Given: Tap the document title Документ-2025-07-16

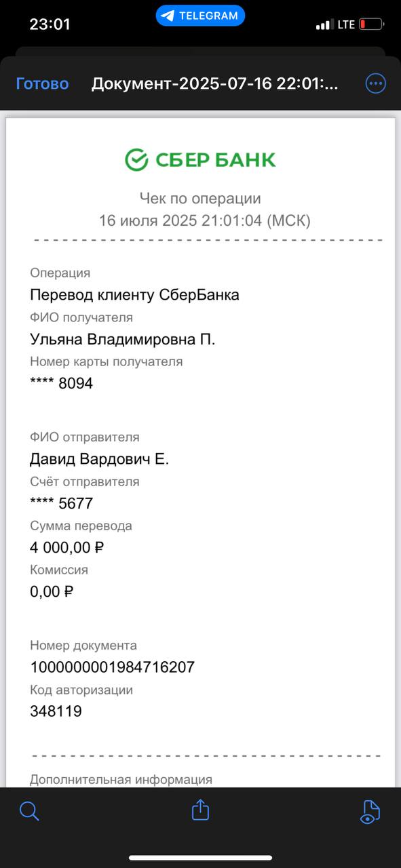Looking at the screenshot, I should pos(215,84).
